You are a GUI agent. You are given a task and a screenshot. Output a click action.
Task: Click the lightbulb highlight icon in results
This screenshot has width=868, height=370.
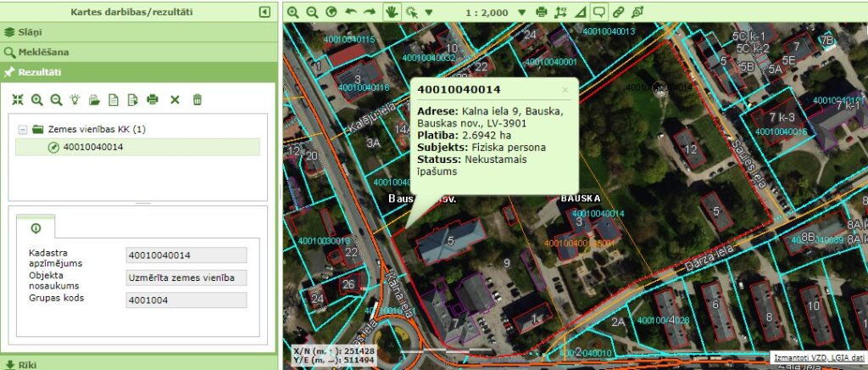pyautogui.click(x=75, y=99)
